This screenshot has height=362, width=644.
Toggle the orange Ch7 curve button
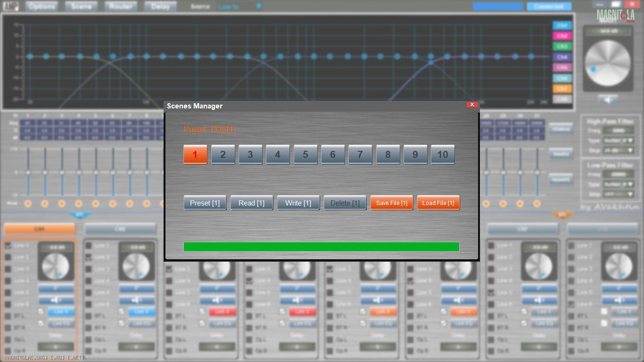click(x=562, y=89)
